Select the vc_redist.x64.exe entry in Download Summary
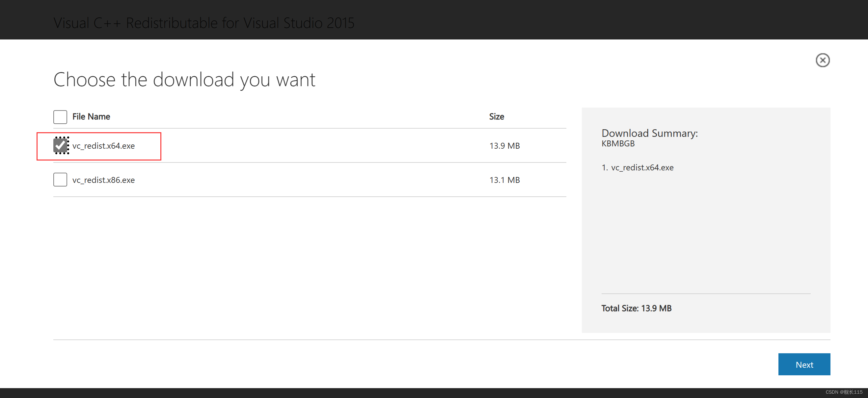 (x=642, y=167)
